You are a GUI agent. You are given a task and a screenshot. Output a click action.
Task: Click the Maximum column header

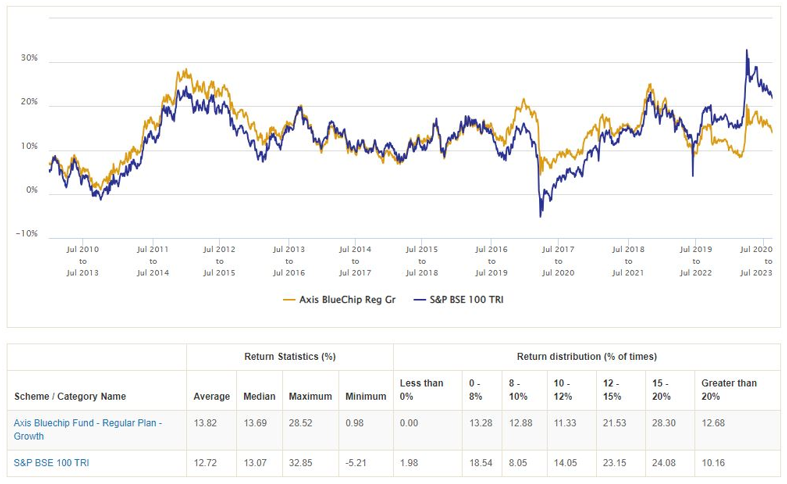click(x=310, y=396)
